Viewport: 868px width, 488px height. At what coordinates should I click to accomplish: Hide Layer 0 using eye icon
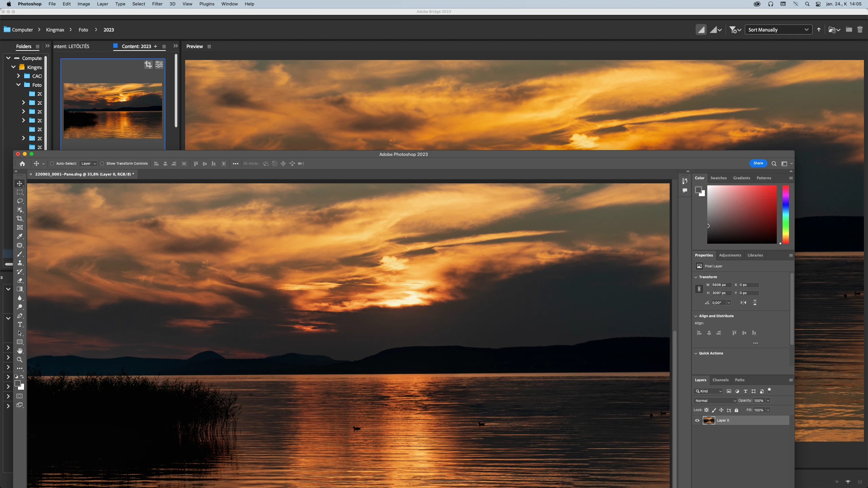pos(697,420)
